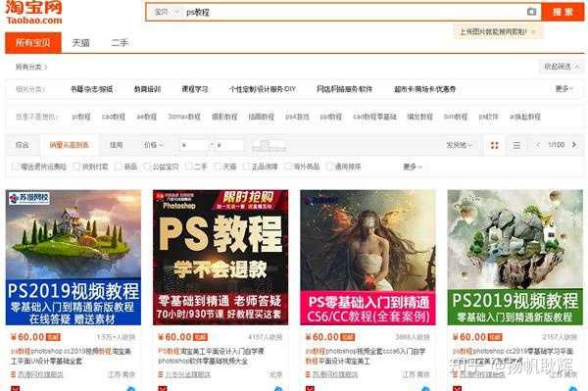Sort by 销量从高到低
Image resolution: width=588 pixels, height=391 pixels.
click(x=69, y=145)
